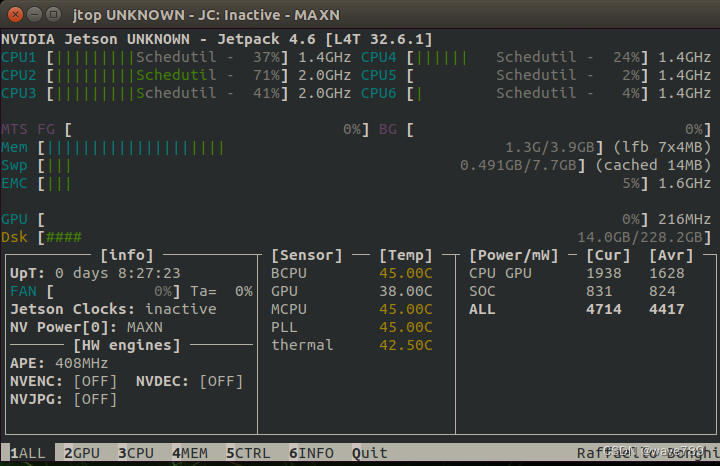Click the ALL power row label
Screen dimensions: 720x466
[x=482, y=309]
